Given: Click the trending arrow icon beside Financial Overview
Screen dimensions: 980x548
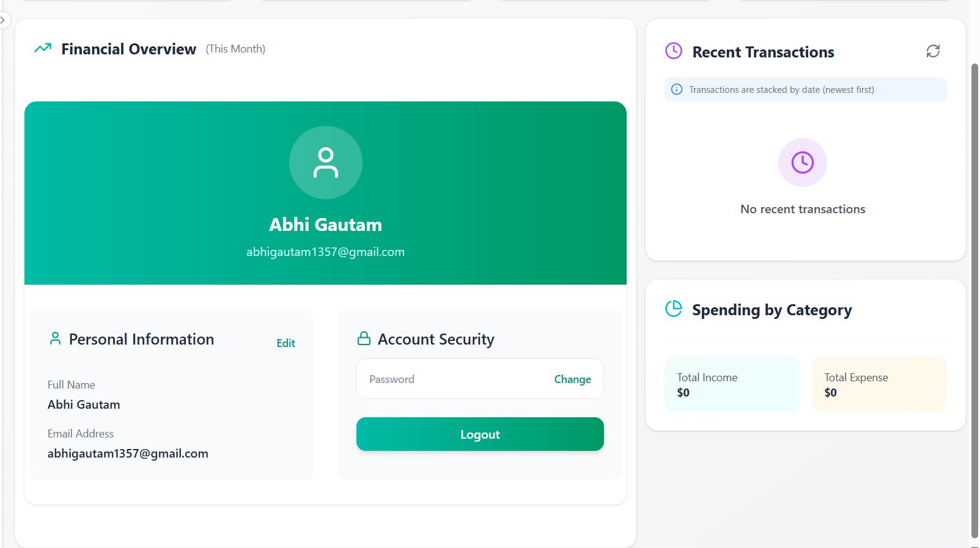Looking at the screenshot, I should tap(43, 48).
